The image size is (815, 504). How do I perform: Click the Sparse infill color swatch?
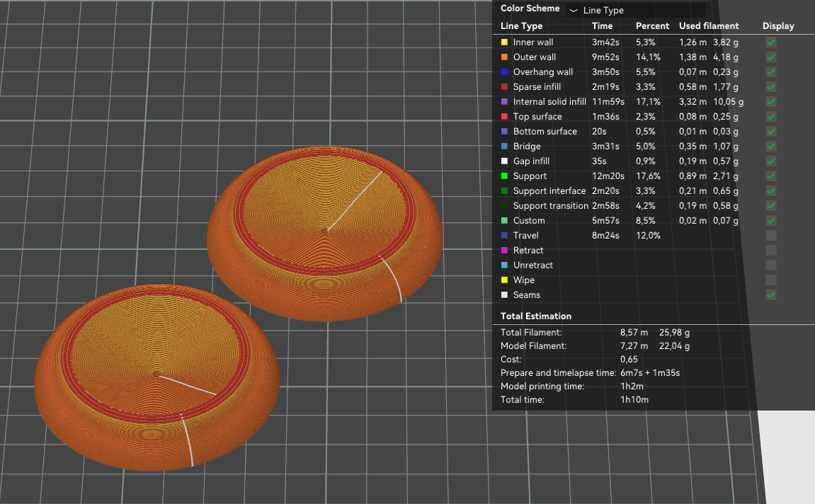504,87
